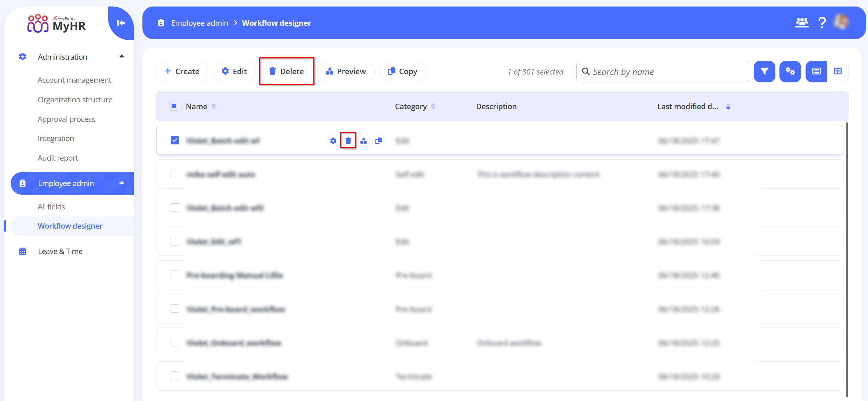Check the first Pre-board category row checkbox
This screenshot has width=868, height=401.
[x=175, y=275]
